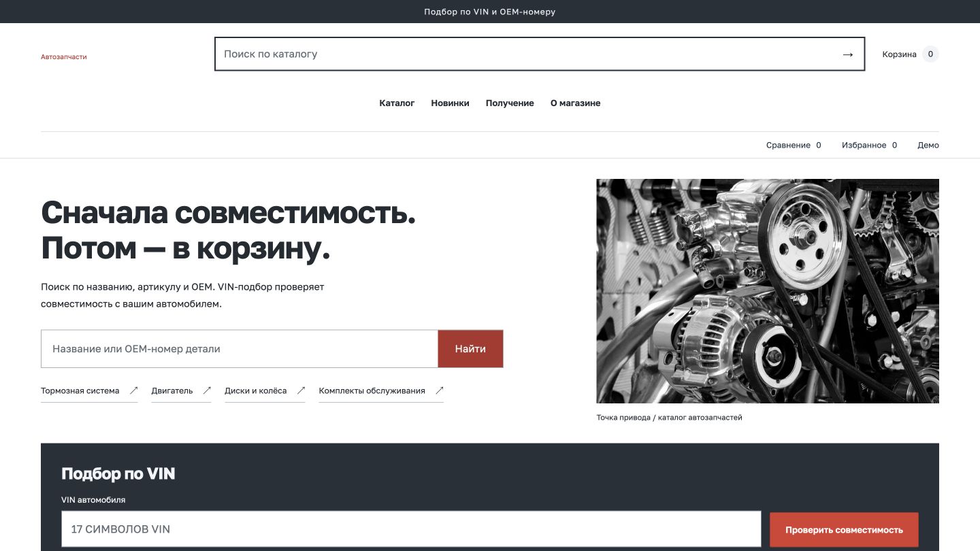Click the arrow icon next to Комплекты обслуживания
This screenshot has width=980, height=551.
click(440, 390)
